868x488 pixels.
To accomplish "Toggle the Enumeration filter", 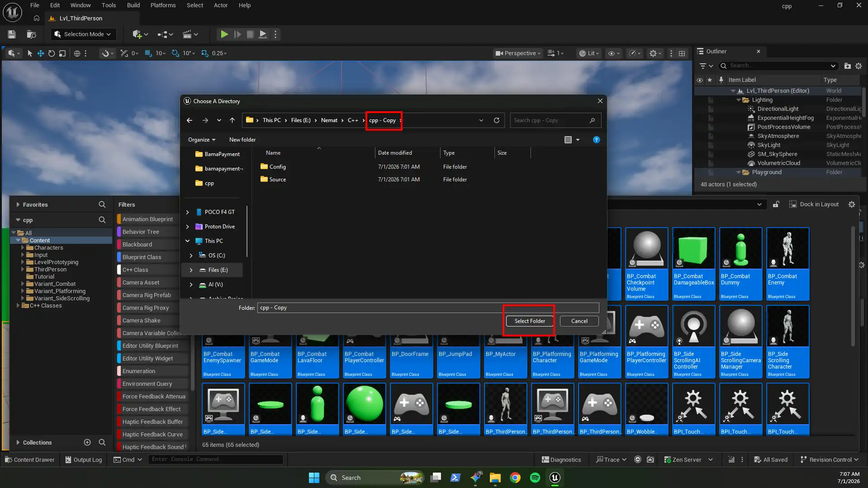I will pos(152,371).
